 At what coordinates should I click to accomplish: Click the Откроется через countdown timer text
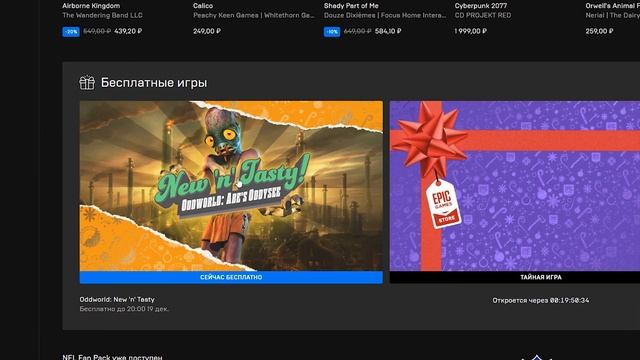pyautogui.click(x=540, y=300)
